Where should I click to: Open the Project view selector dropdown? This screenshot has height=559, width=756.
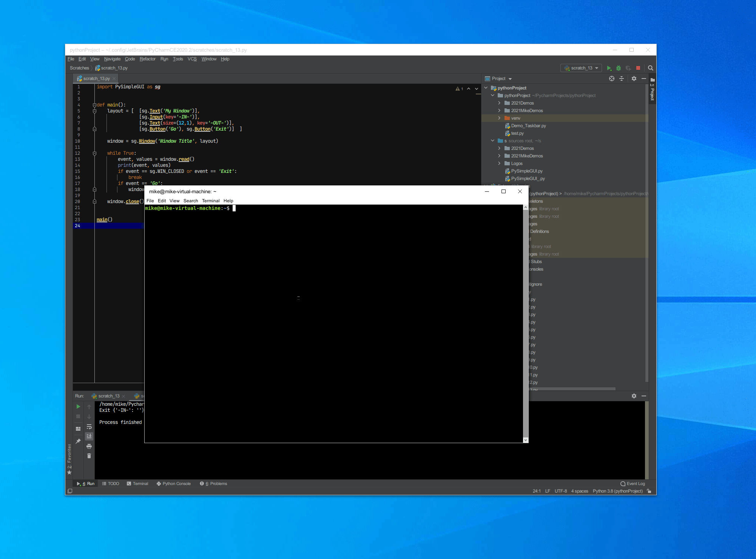click(x=499, y=79)
